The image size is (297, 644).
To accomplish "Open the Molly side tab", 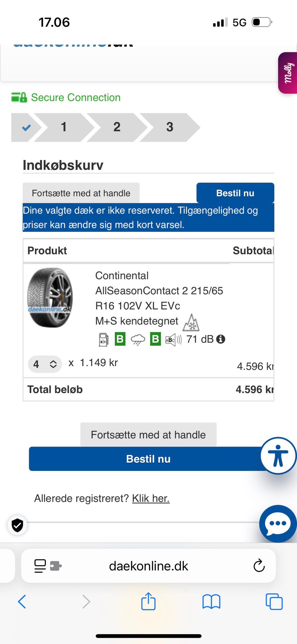I will 288,73.
